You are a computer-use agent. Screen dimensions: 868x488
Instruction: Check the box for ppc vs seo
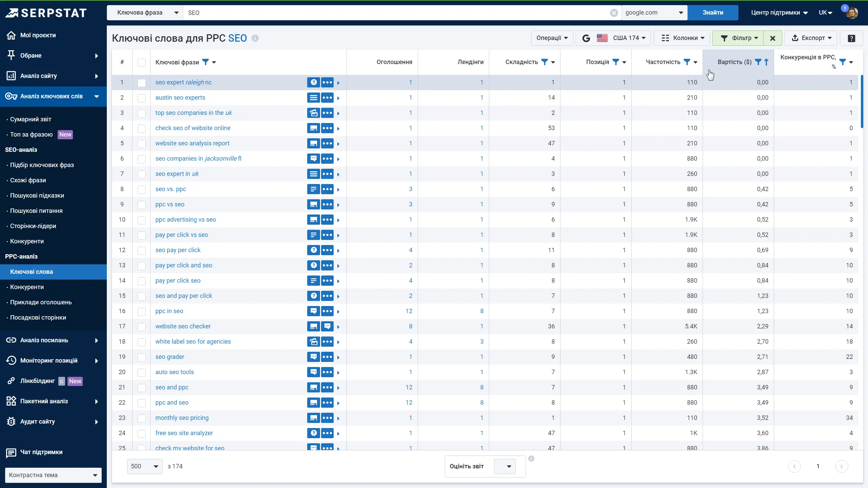pyautogui.click(x=142, y=205)
